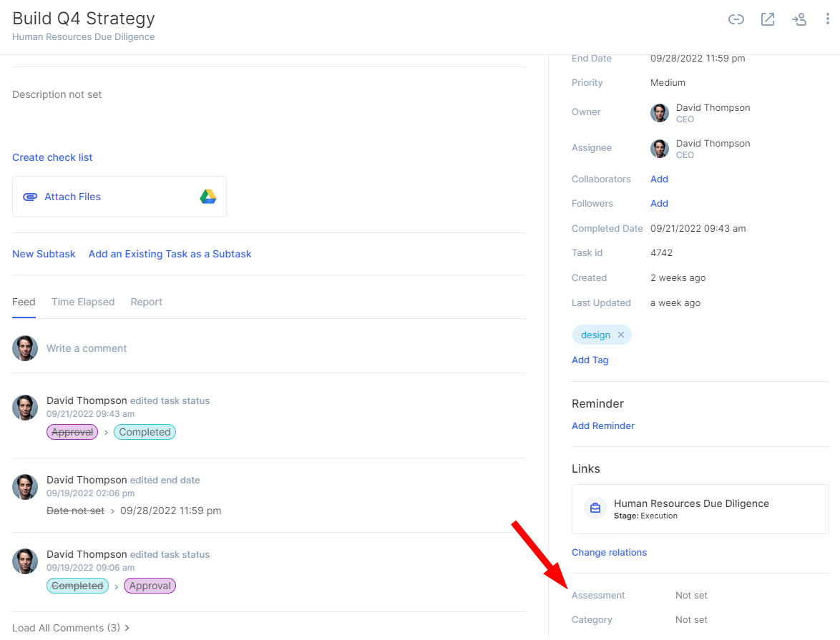Create a New Subtask

tap(44, 254)
